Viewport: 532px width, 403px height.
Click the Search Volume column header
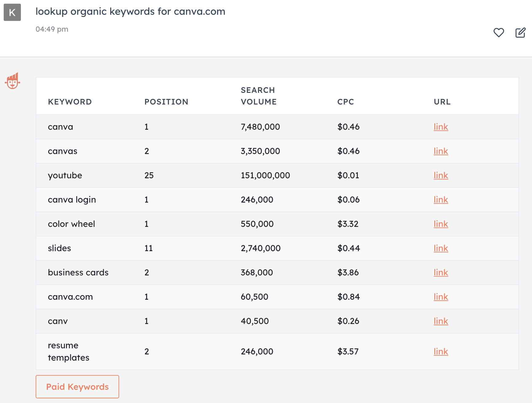(x=259, y=96)
